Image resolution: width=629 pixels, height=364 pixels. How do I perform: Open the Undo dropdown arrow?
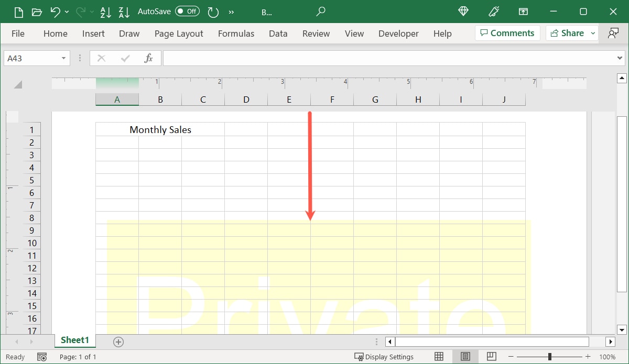click(x=66, y=12)
